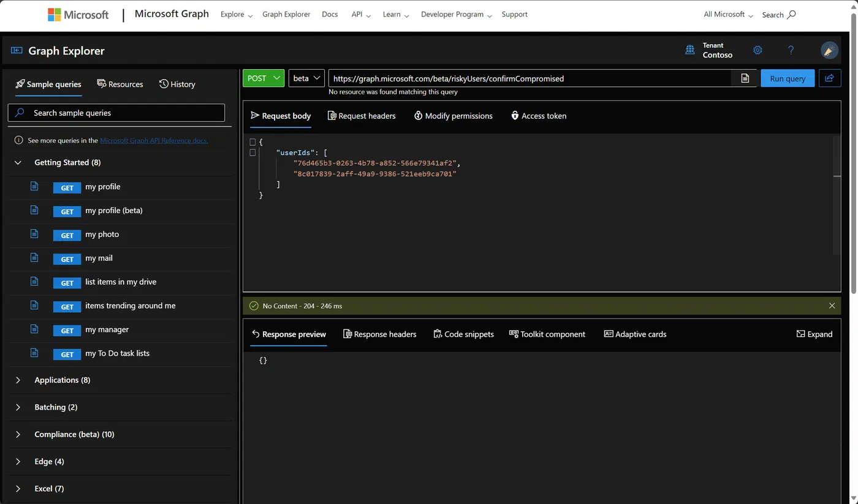Click the Run query button

coord(788,78)
